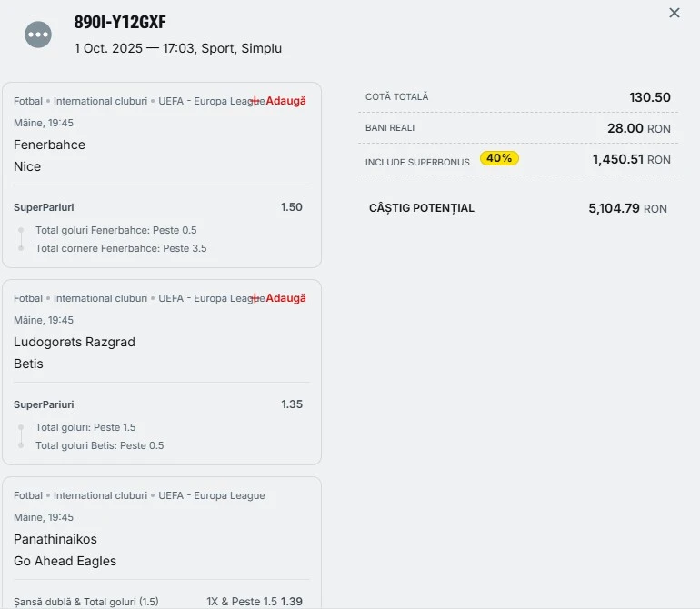Click Total cornere Fenerbahce: Peste 3.5 selection
This screenshot has height=609, width=700.
[121, 248]
